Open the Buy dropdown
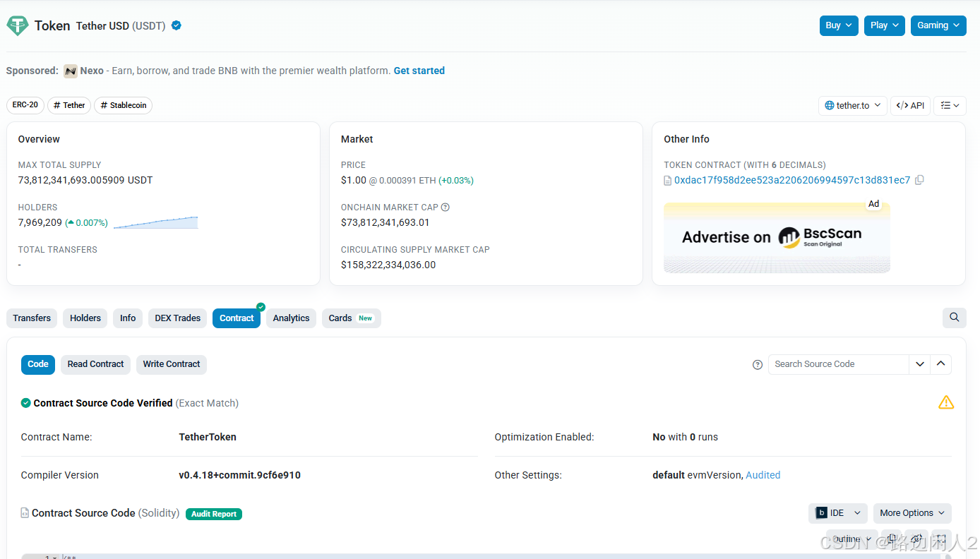The height and width of the screenshot is (559, 980). pyautogui.click(x=839, y=25)
